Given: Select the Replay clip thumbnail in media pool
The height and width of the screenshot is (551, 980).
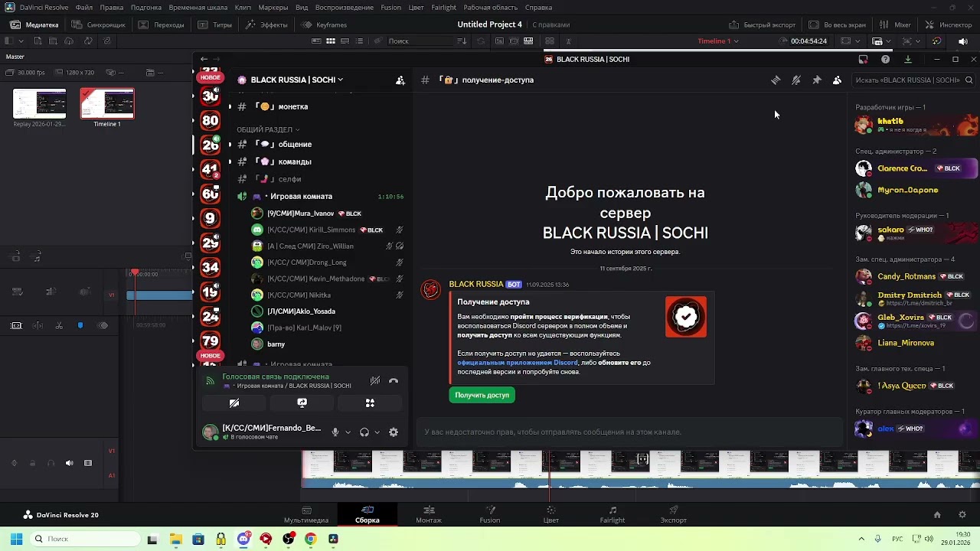Looking at the screenshot, I should pos(40,104).
